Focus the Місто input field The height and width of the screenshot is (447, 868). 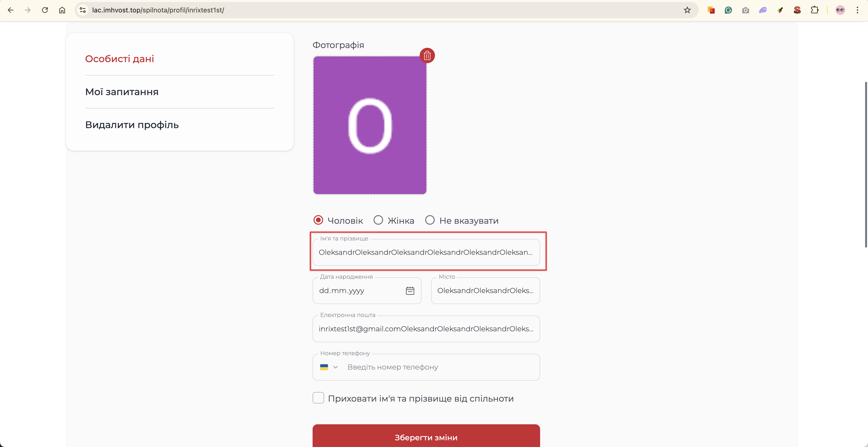tap(485, 291)
